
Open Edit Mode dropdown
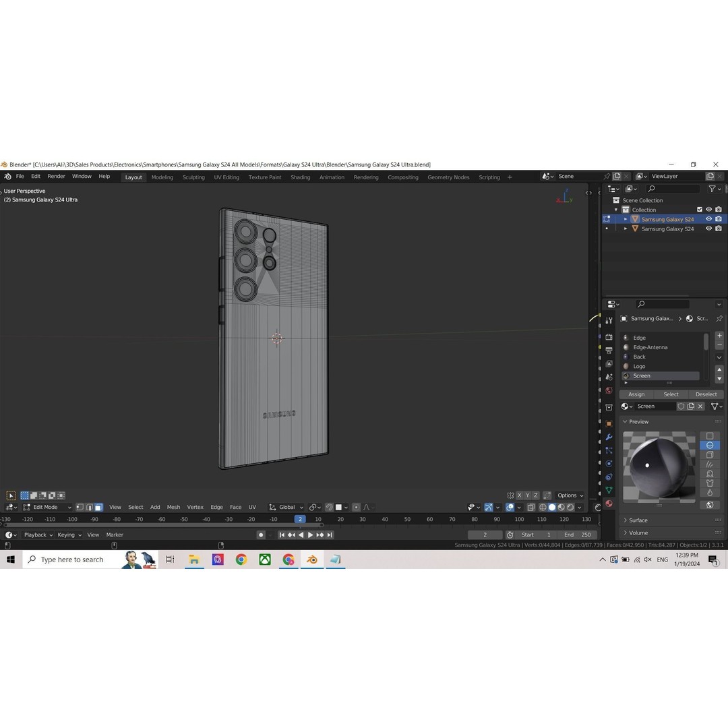click(x=47, y=507)
